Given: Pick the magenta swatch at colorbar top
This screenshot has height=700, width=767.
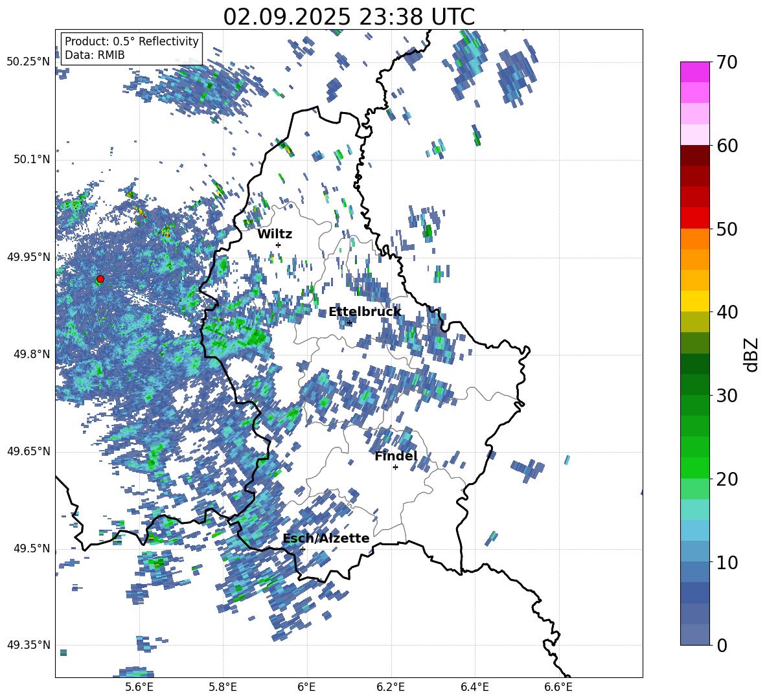Looking at the screenshot, I should pos(694,72).
